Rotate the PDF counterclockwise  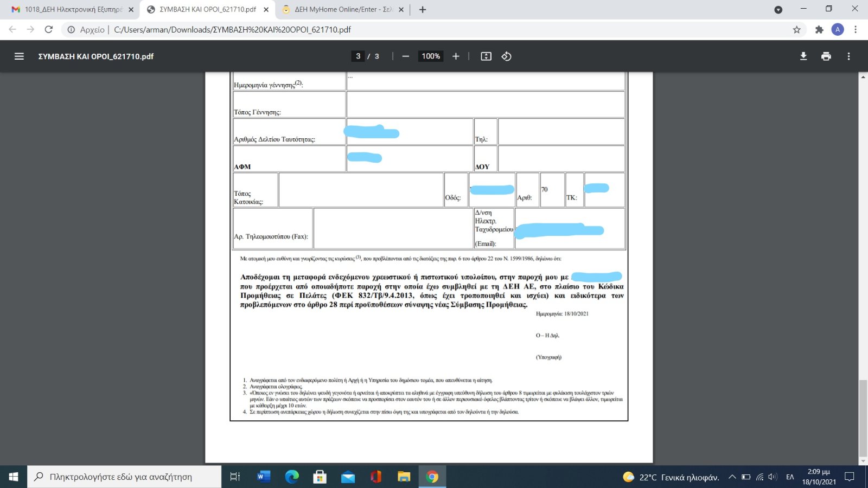click(x=506, y=56)
